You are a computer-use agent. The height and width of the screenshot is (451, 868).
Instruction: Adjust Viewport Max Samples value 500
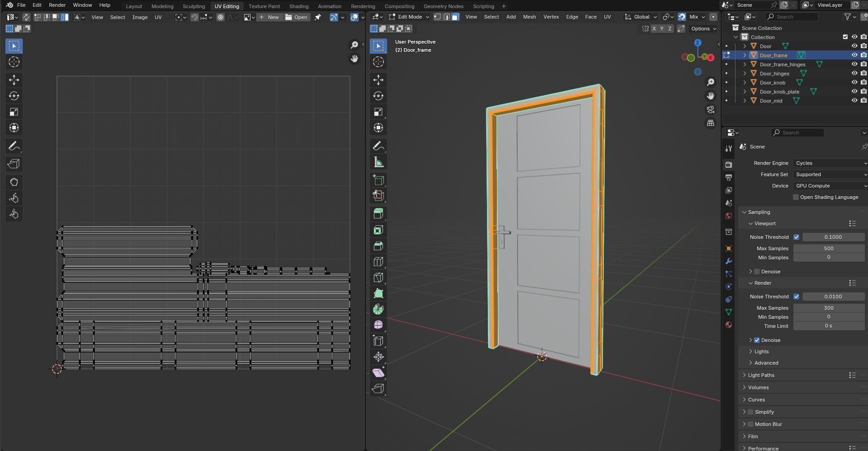tap(829, 248)
